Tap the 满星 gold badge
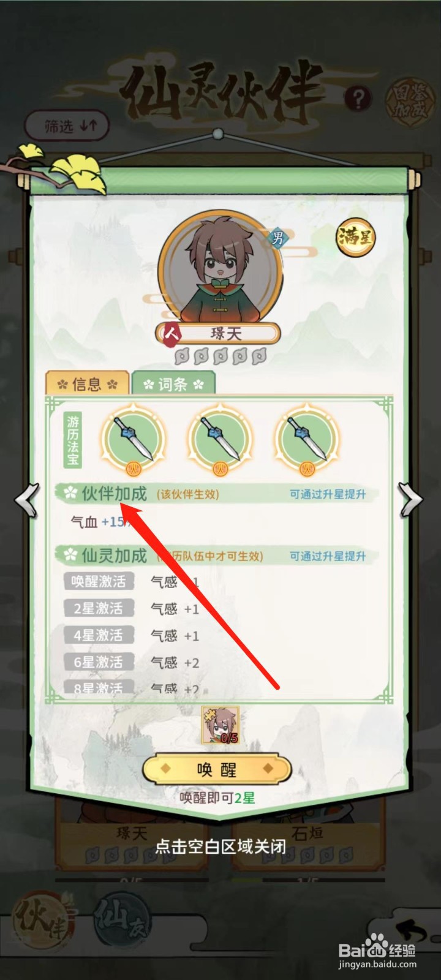The height and width of the screenshot is (980, 441). 355,236
